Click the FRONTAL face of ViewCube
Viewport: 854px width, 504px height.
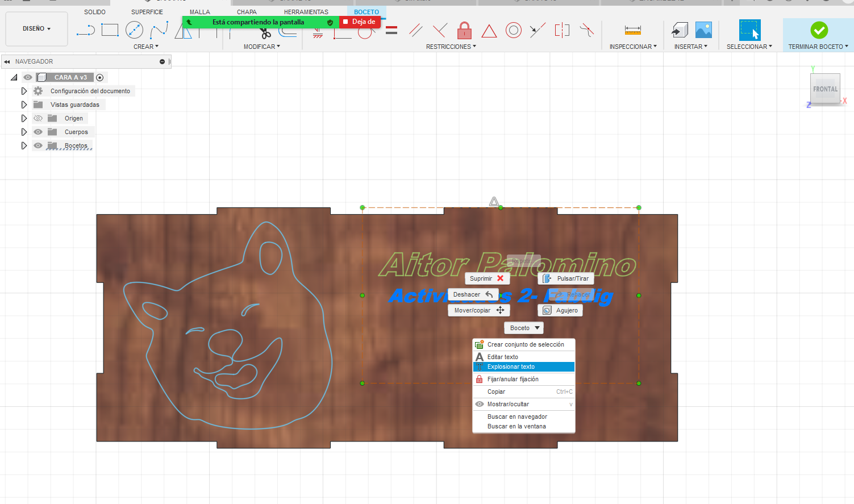pyautogui.click(x=825, y=89)
